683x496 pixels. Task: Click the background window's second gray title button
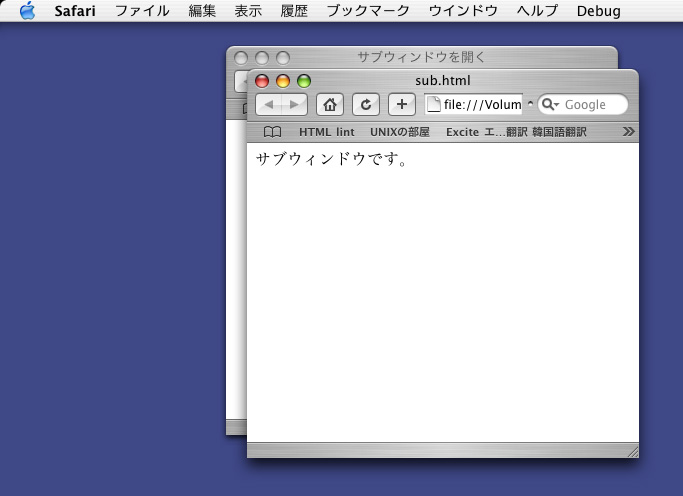(262, 58)
